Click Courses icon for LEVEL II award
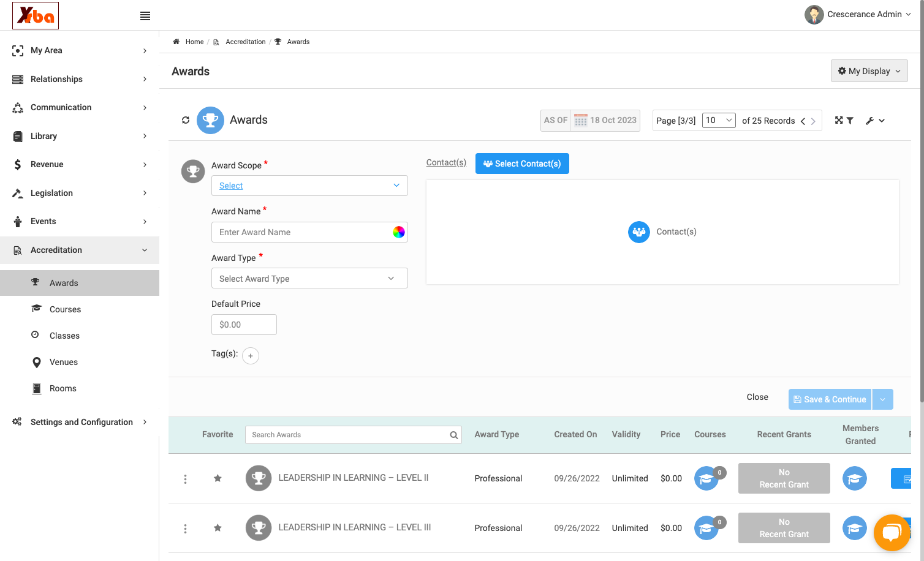Image resolution: width=924 pixels, height=561 pixels. click(x=706, y=478)
